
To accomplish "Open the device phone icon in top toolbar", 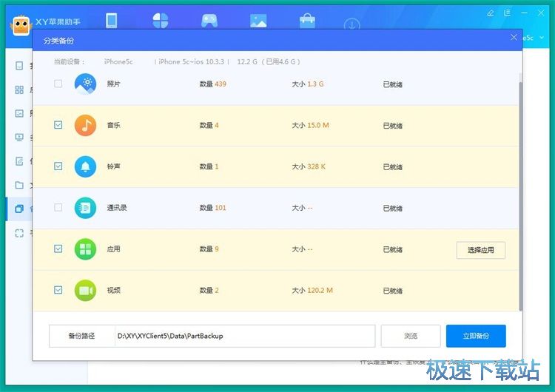I will [x=112, y=21].
